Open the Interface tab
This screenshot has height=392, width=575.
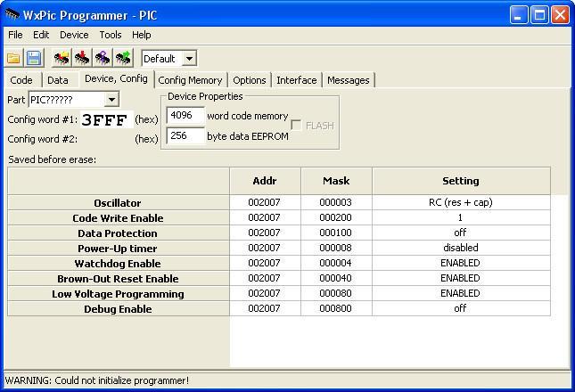[x=297, y=80]
